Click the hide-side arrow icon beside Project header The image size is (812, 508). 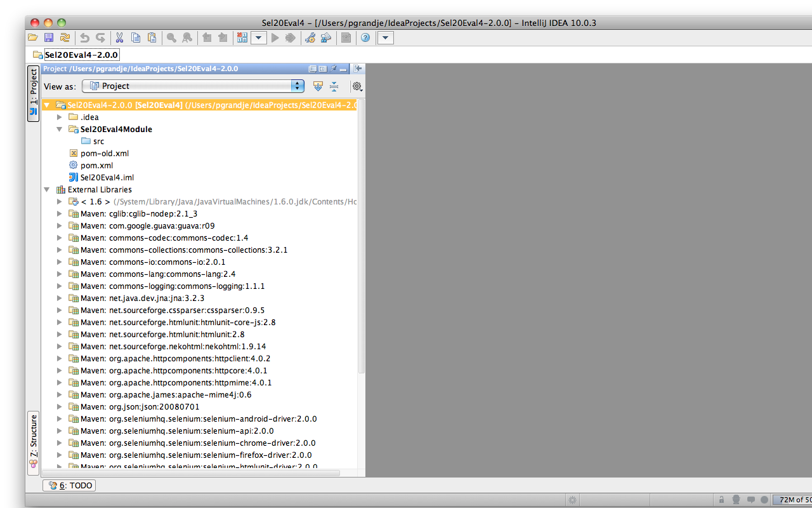pos(358,69)
